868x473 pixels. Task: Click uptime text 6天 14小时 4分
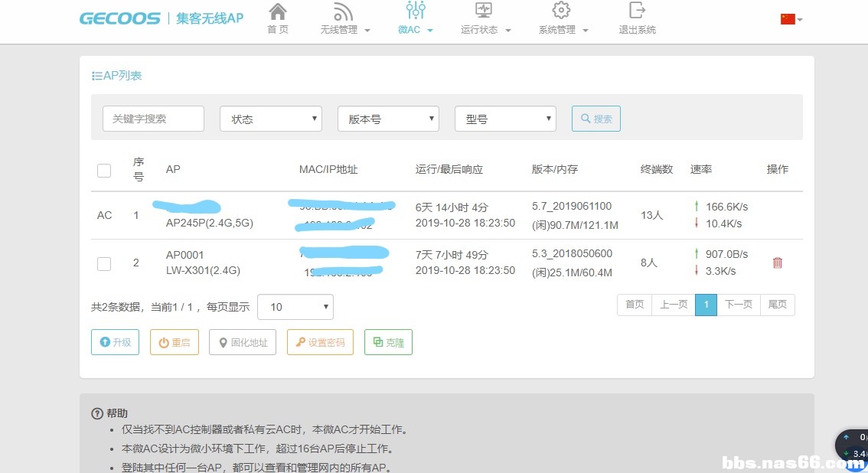(452, 207)
